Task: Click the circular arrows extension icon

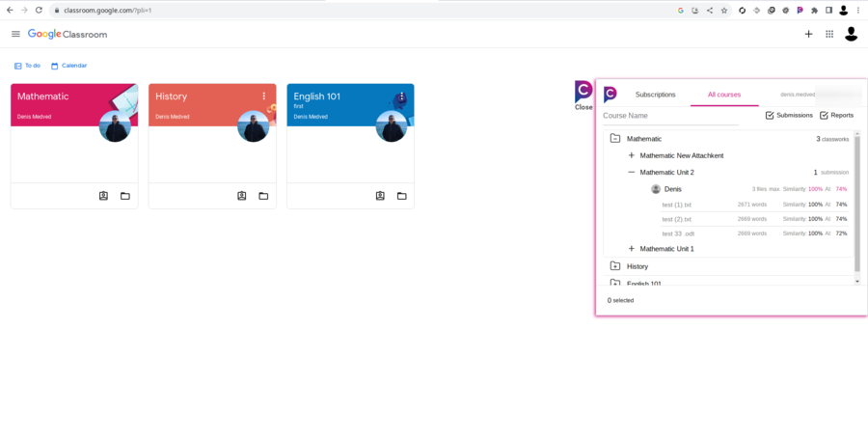Action: [743, 10]
